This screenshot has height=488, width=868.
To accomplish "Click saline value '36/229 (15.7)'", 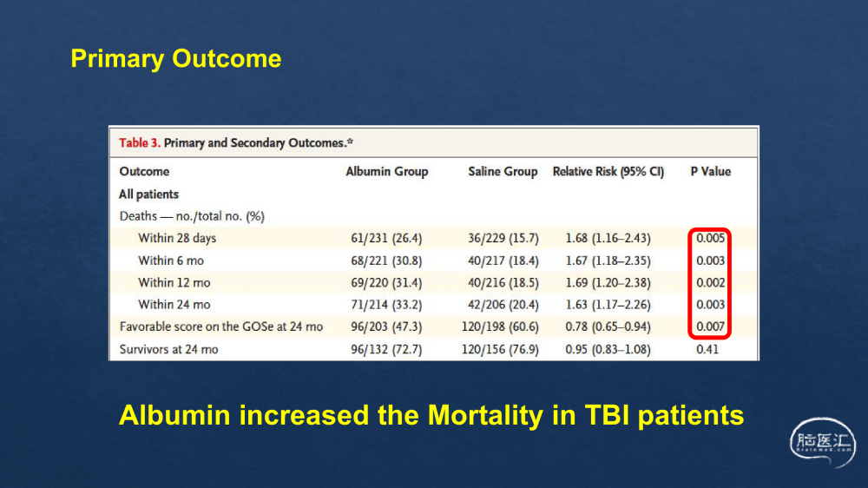I will click(x=503, y=238).
